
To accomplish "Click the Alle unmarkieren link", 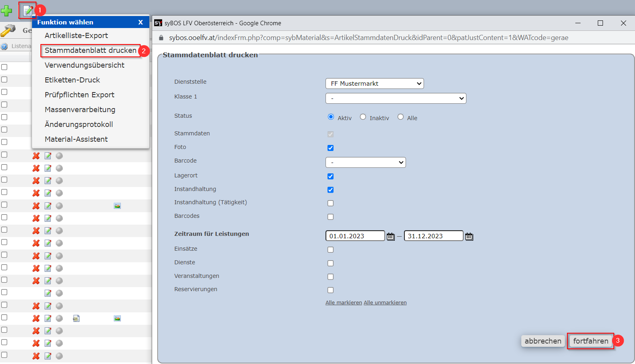I will pos(385,303).
